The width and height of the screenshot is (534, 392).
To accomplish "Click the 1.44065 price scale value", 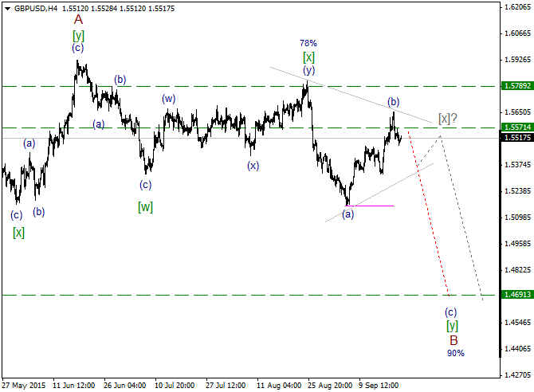I will (x=517, y=348).
